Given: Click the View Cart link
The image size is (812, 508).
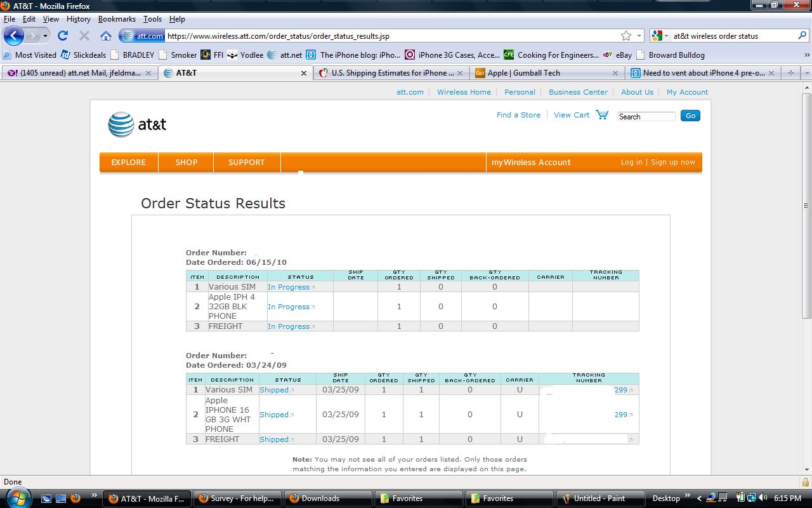Looking at the screenshot, I should (572, 115).
